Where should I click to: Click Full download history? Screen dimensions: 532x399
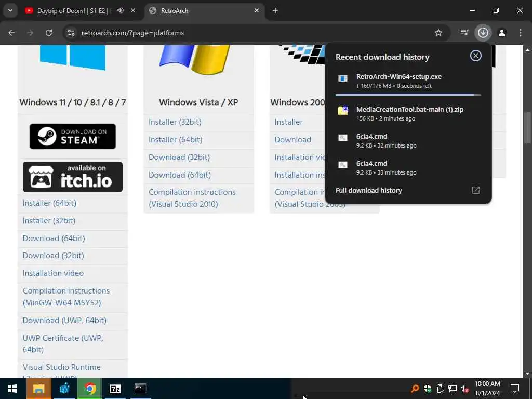point(368,190)
